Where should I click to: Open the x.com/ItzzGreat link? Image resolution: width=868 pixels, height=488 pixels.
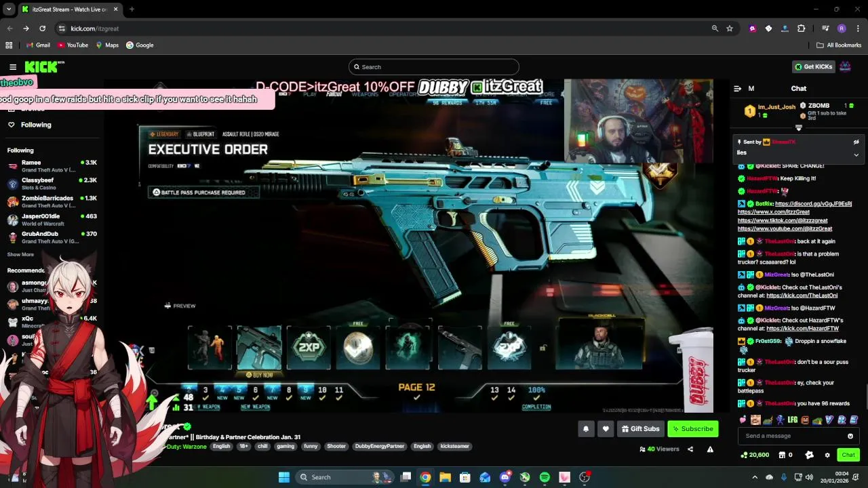[774, 212]
